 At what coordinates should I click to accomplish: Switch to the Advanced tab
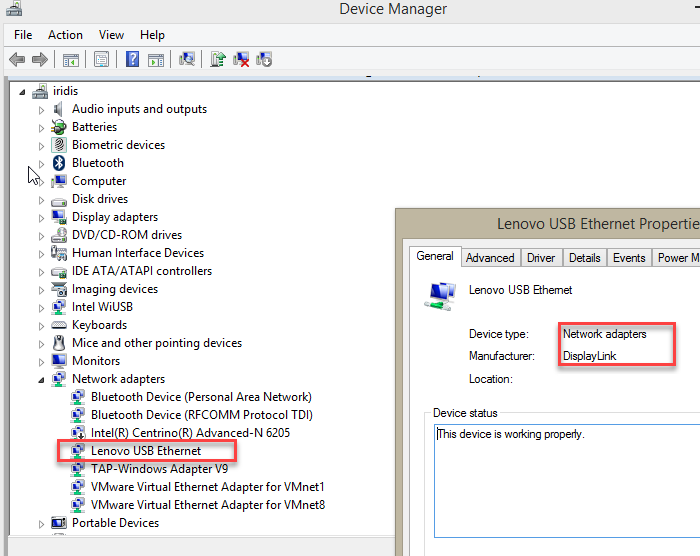[x=490, y=258]
